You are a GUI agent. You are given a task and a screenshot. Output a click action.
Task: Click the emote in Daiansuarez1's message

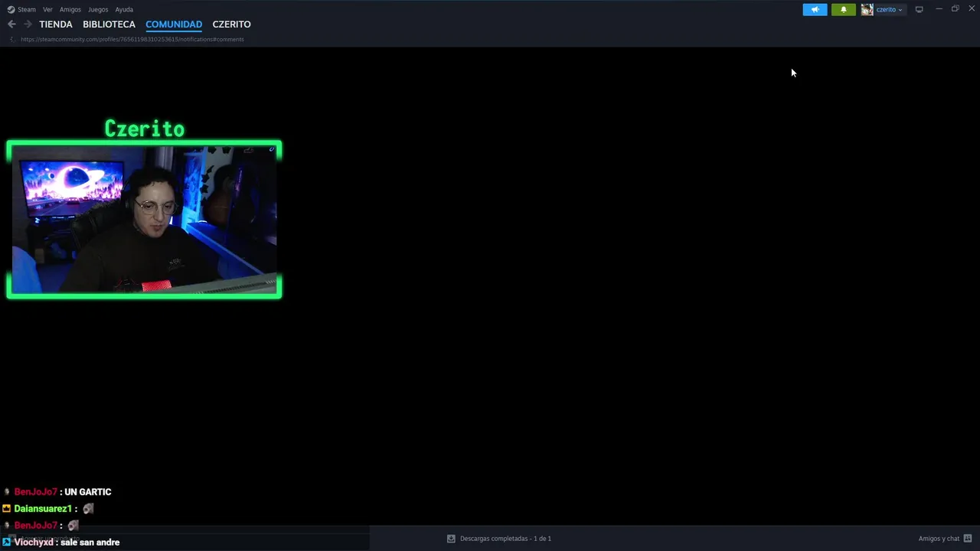tap(88, 509)
